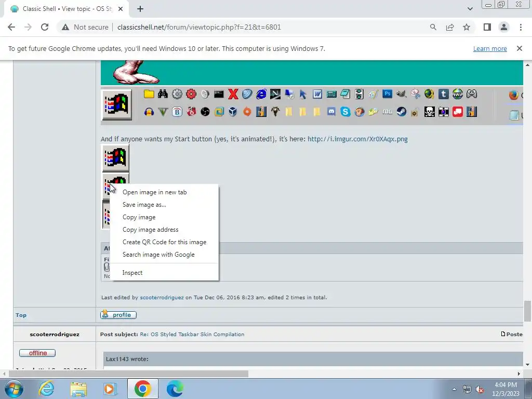The width and height of the screenshot is (532, 399).
Task: Click the horizontal scrollbar right arrow
Action: coord(519,374)
